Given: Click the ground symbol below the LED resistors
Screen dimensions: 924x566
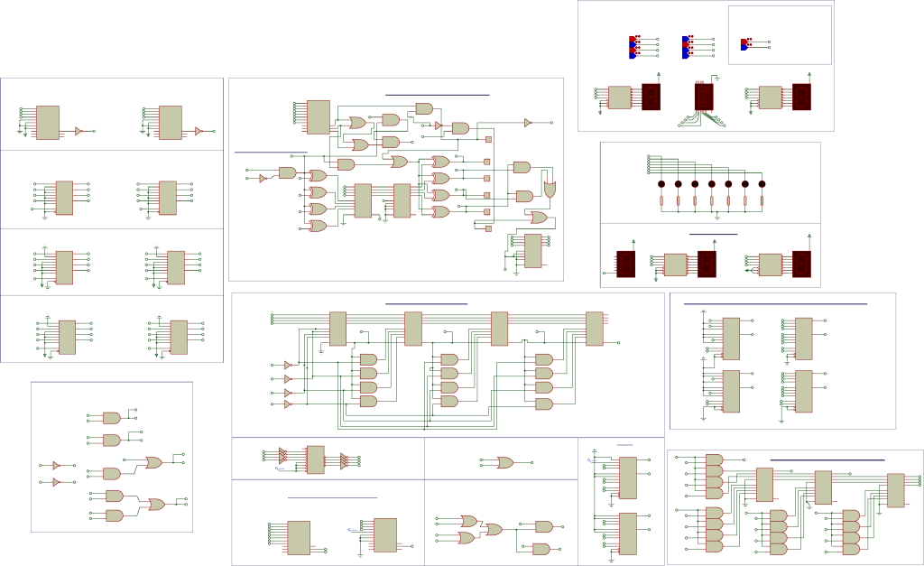Looking at the screenshot, I should coord(716,216).
